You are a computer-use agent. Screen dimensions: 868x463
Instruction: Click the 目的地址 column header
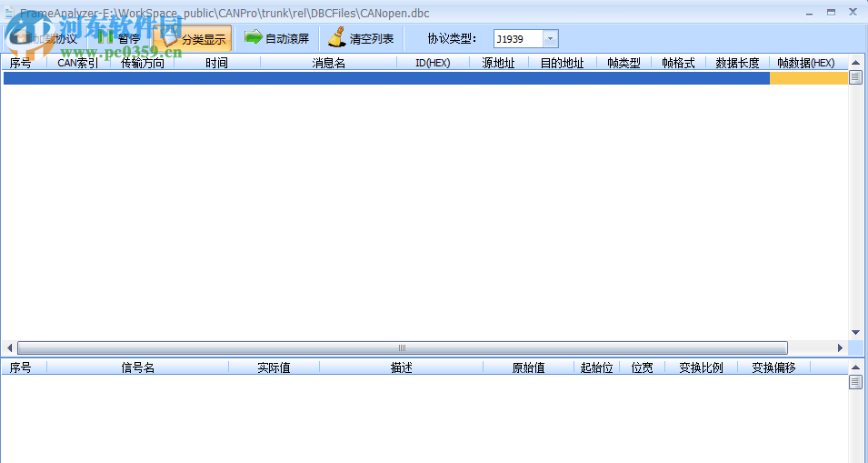tap(563, 63)
